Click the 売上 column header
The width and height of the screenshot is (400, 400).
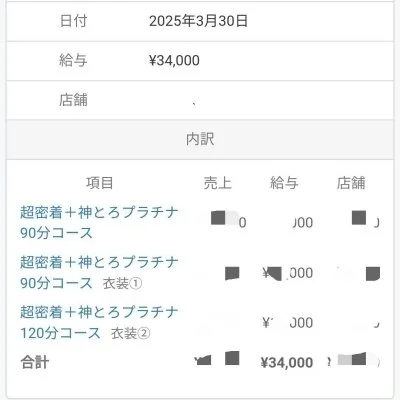(x=218, y=183)
